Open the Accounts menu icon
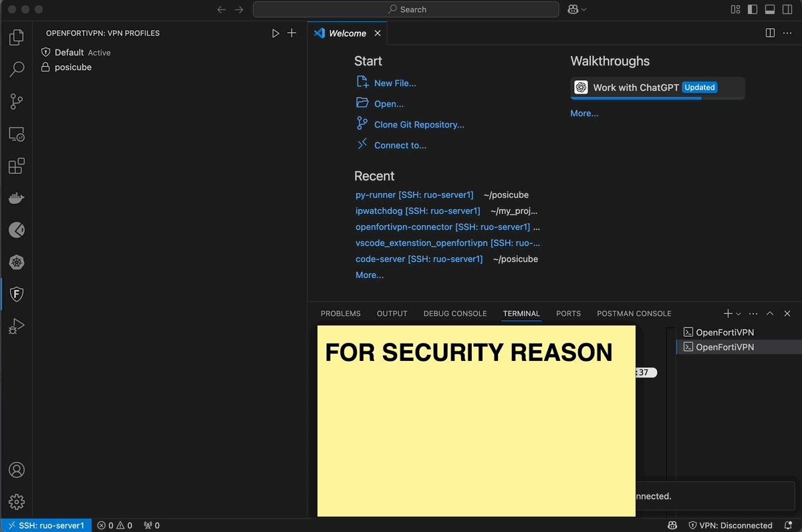802x532 pixels. [x=17, y=470]
